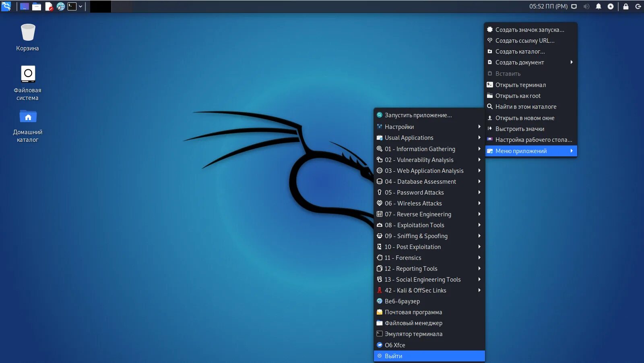
Task: Launch the web browser globe icon in the panel
Action: [x=60, y=6]
